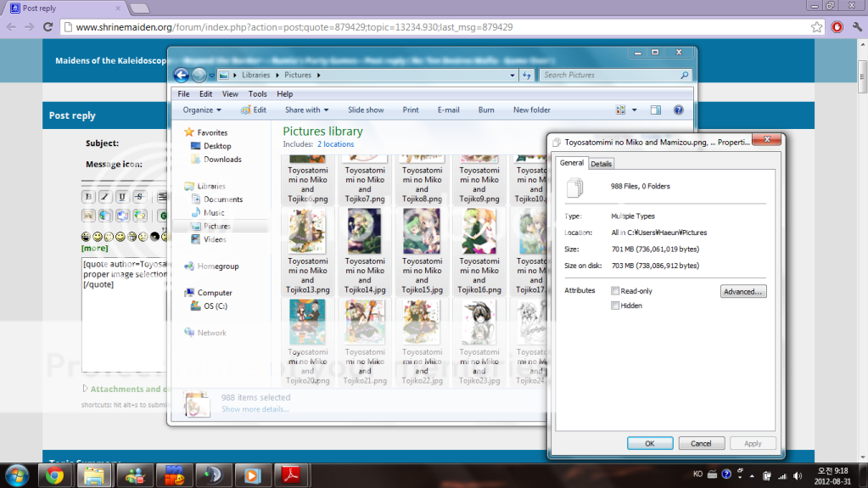Open the Explorer address bar history dropdown
Screen dimensions: 868x488
(512, 76)
